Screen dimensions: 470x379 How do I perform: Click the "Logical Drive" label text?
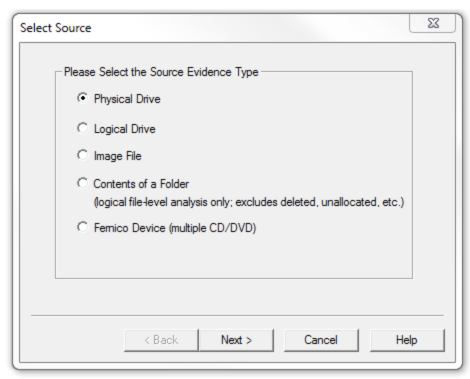click(125, 129)
